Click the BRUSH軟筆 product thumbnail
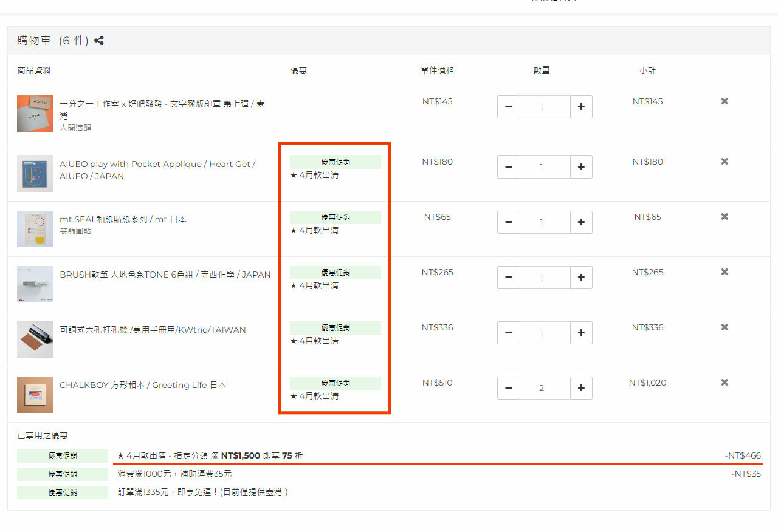Image resolution: width=778 pixels, height=532 pixels. click(x=35, y=284)
